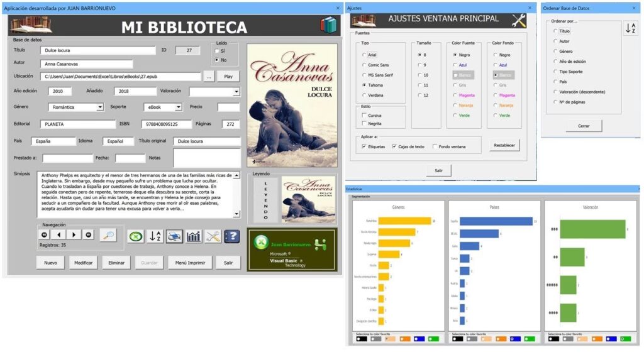Check the 'Fondo ventana' checkbox

433,147
